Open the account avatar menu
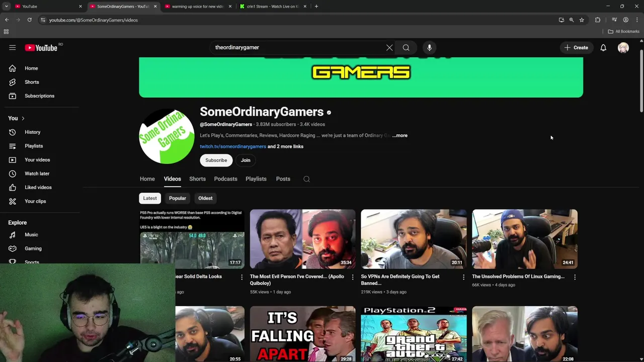The height and width of the screenshot is (362, 644). pyautogui.click(x=623, y=48)
